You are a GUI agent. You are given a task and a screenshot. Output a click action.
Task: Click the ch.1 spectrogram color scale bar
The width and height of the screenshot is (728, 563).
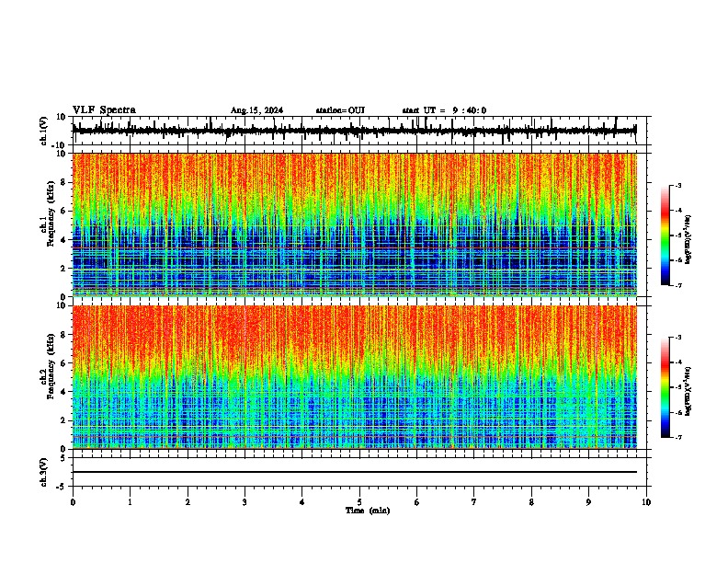click(x=665, y=236)
